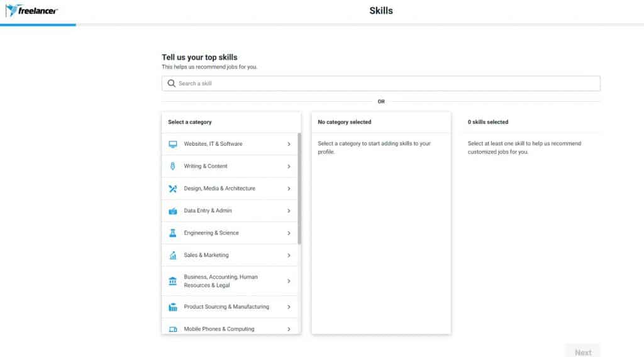
Task: Click the monitor icon for Websites, IT & Software
Action: click(173, 144)
